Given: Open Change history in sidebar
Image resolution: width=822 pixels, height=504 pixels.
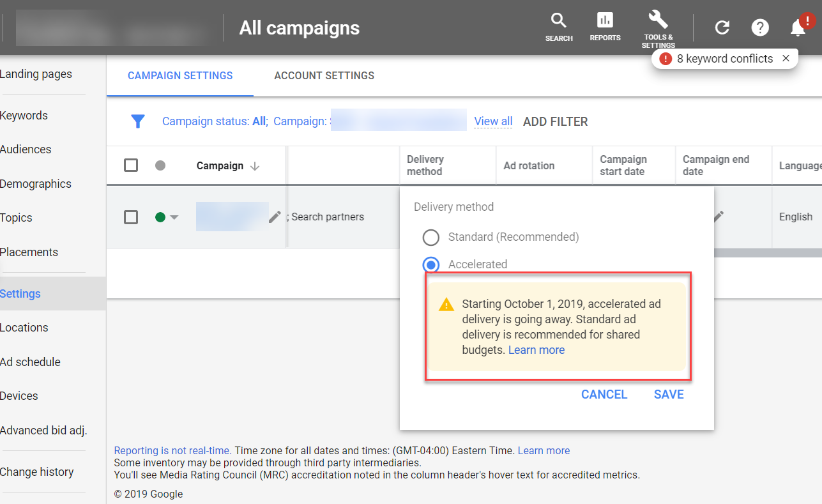Looking at the screenshot, I should (36, 472).
